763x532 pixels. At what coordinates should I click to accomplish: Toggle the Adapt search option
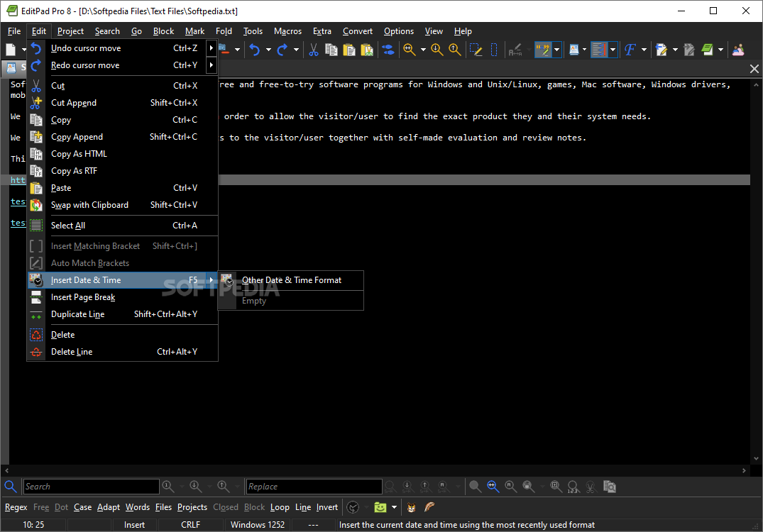pyautogui.click(x=109, y=507)
